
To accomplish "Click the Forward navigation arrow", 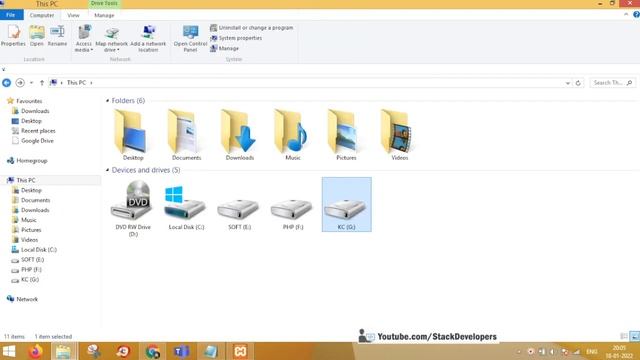I will 20,83.
